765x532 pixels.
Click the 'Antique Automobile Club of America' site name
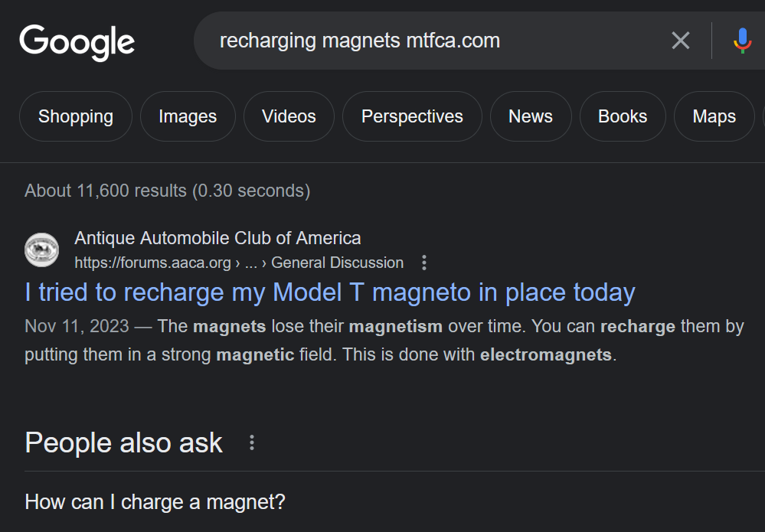click(217, 238)
